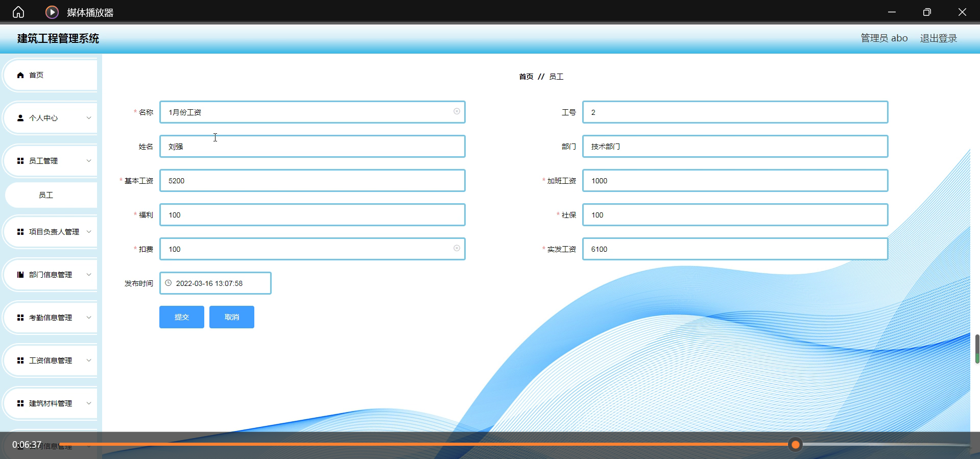Click the house icon beside 首页 in the sidebar
This screenshot has height=459, width=980.
(x=20, y=75)
